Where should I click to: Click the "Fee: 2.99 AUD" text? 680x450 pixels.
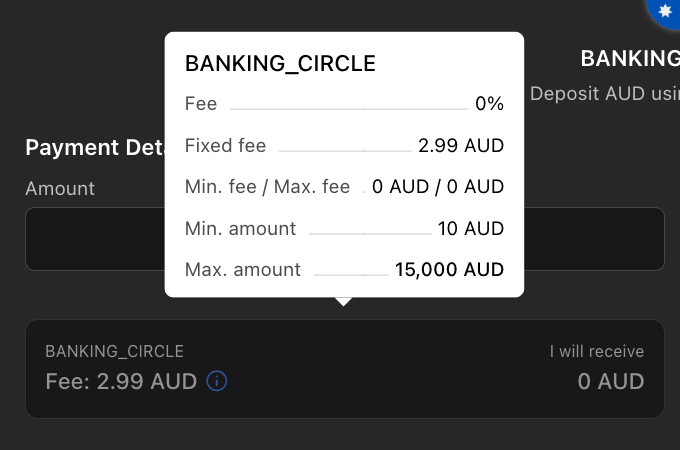122,381
